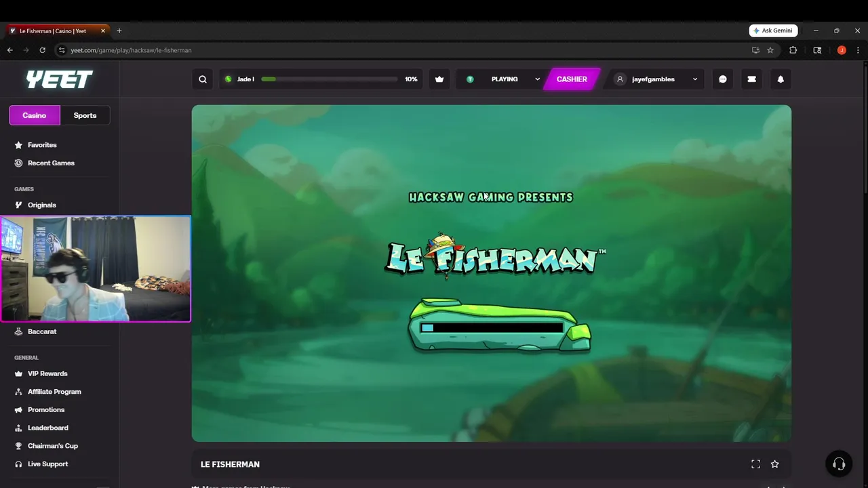Open Originals games category
Screen dimensions: 868x488
[42, 205]
